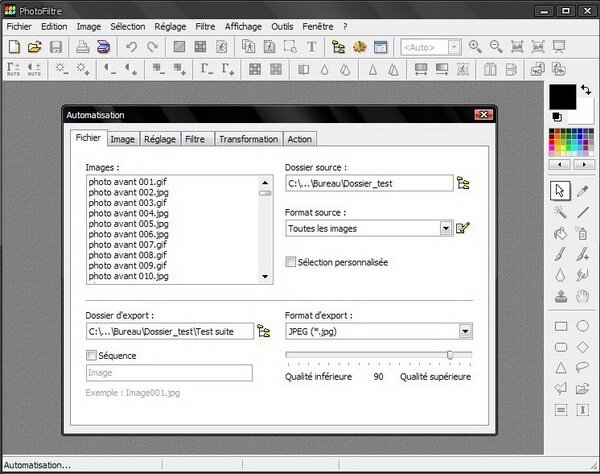The width and height of the screenshot is (600, 474).
Task: Select the paint bucket fill tool
Action: click(560, 233)
